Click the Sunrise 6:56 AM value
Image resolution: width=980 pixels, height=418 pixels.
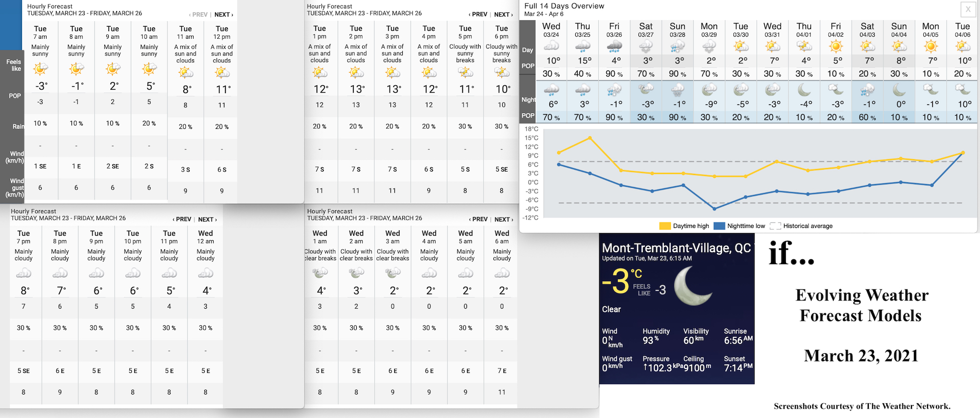click(x=738, y=340)
